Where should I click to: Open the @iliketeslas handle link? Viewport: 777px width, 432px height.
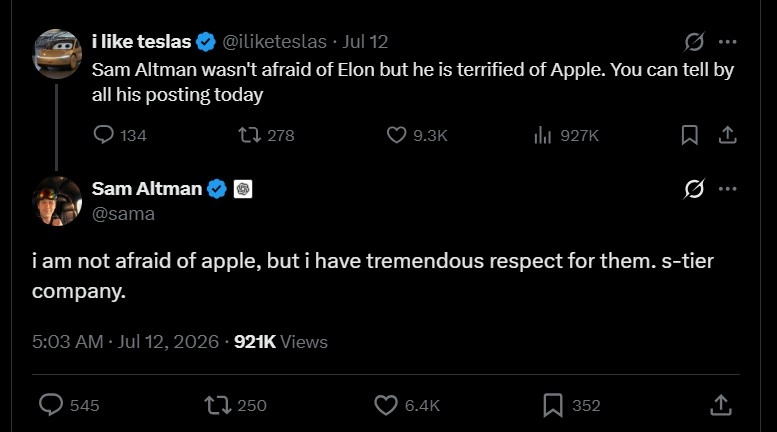[275, 42]
